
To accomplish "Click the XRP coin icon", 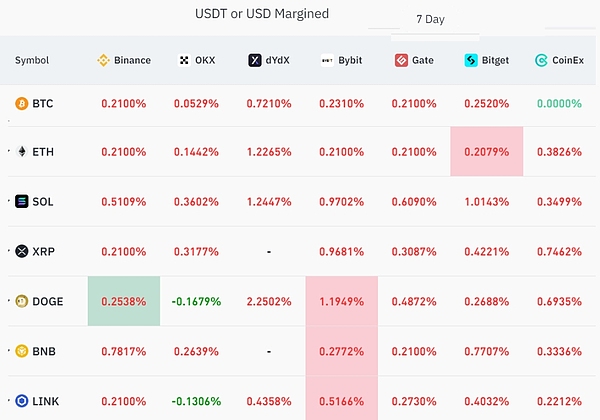I will pos(22,251).
